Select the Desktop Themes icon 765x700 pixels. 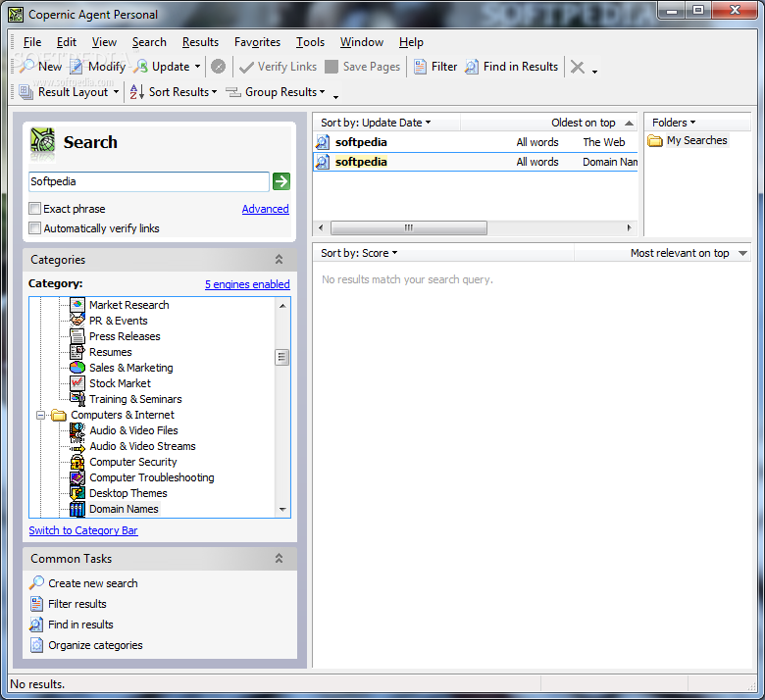(x=77, y=493)
